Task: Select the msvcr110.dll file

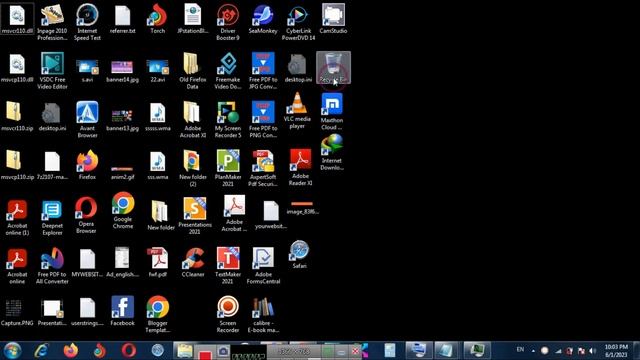Action: click(17, 19)
